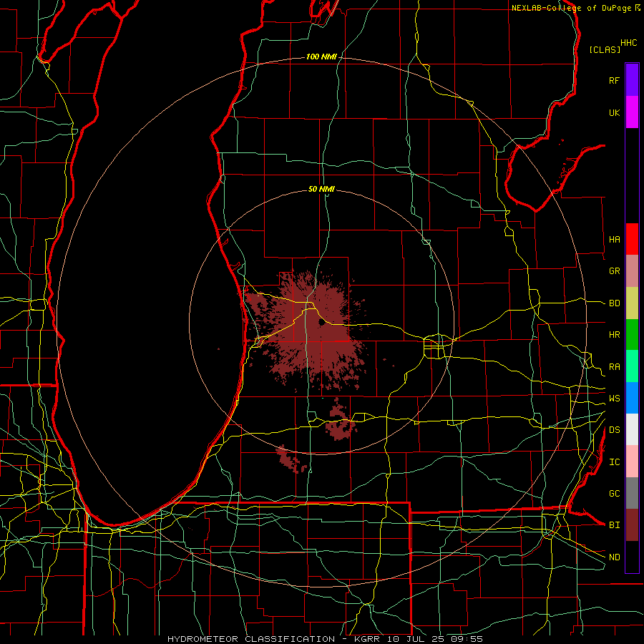
Task: Click the GC gray legend swatch
Action: tap(632, 493)
